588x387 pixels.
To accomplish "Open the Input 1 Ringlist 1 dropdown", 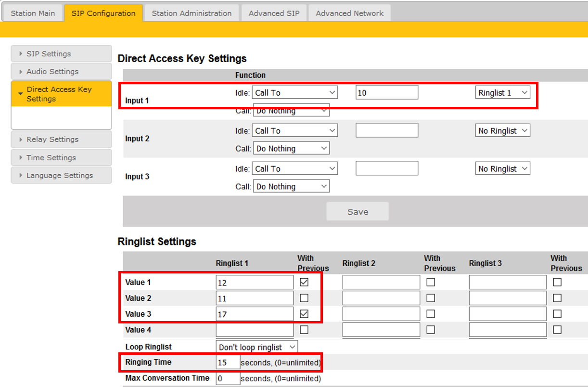I will click(502, 93).
